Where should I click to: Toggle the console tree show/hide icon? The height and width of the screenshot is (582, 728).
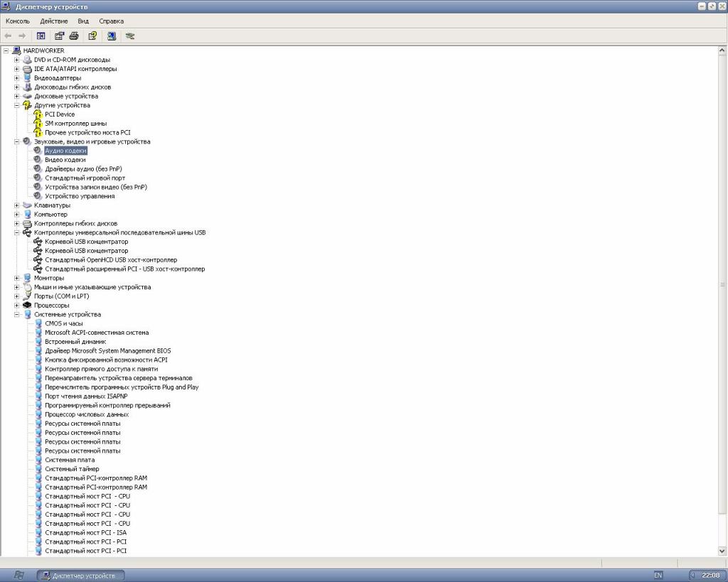41,36
